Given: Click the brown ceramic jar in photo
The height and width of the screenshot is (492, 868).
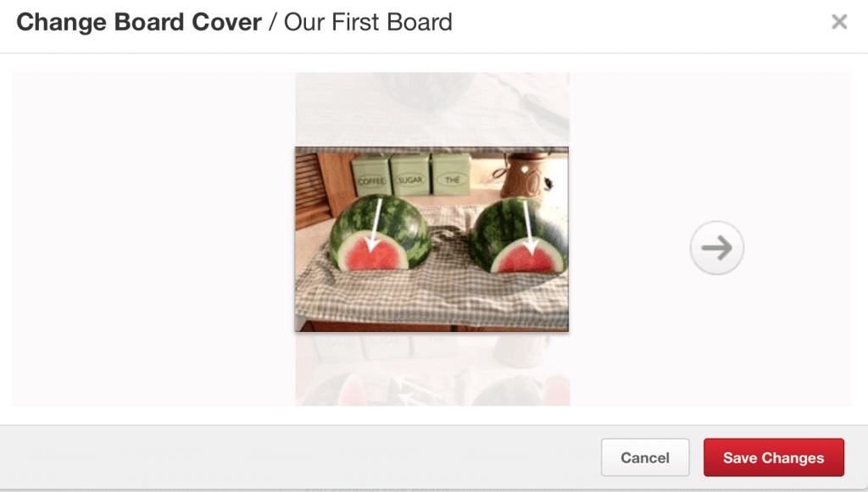Looking at the screenshot, I should pos(526,176).
